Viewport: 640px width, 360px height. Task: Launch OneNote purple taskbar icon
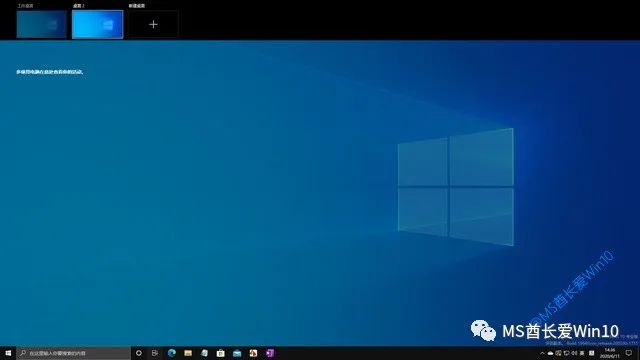click(x=269, y=353)
